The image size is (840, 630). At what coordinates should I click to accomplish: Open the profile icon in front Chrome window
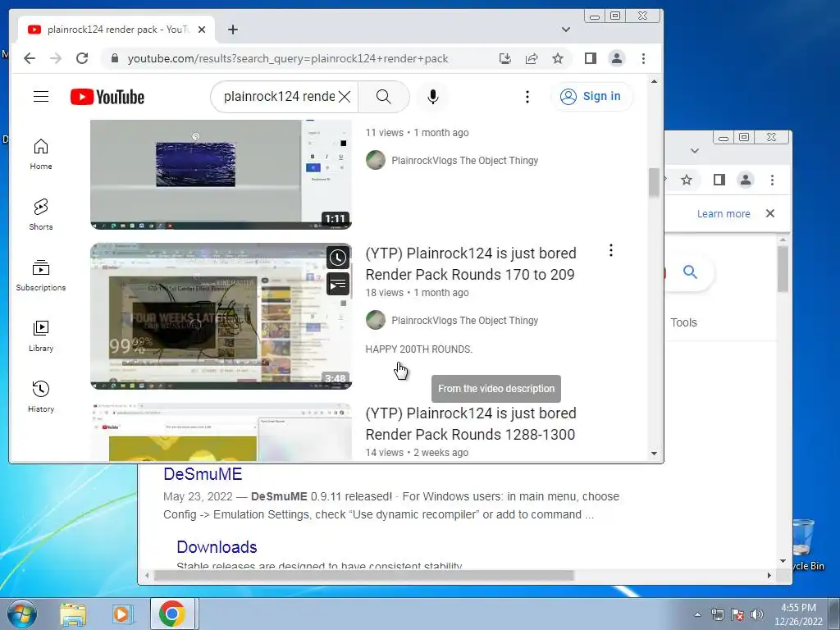(617, 58)
